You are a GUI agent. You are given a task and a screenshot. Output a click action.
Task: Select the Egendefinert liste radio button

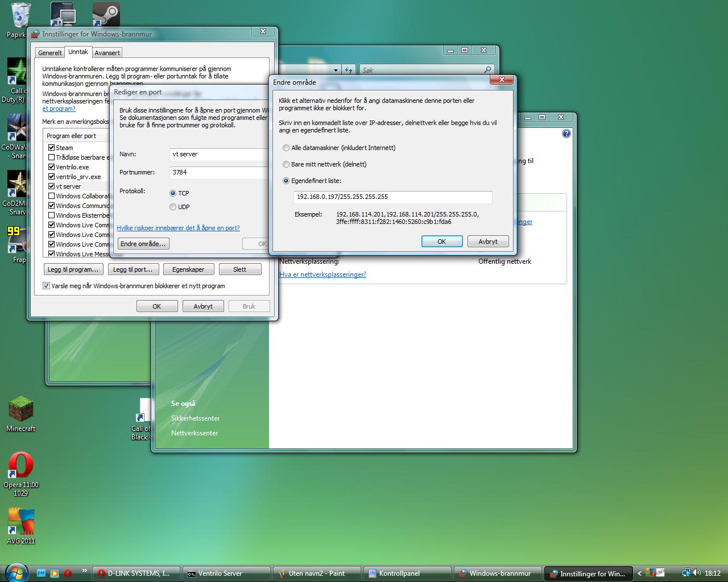pos(286,181)
